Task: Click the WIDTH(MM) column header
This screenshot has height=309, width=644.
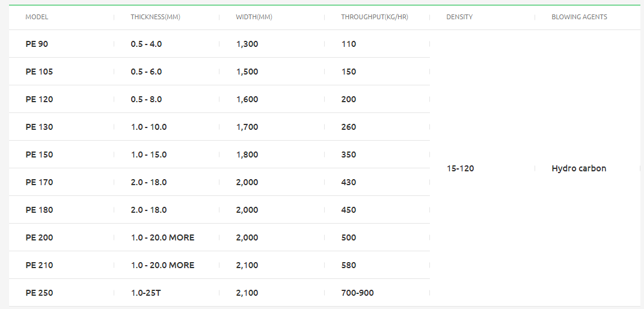Action: (254, 17)
